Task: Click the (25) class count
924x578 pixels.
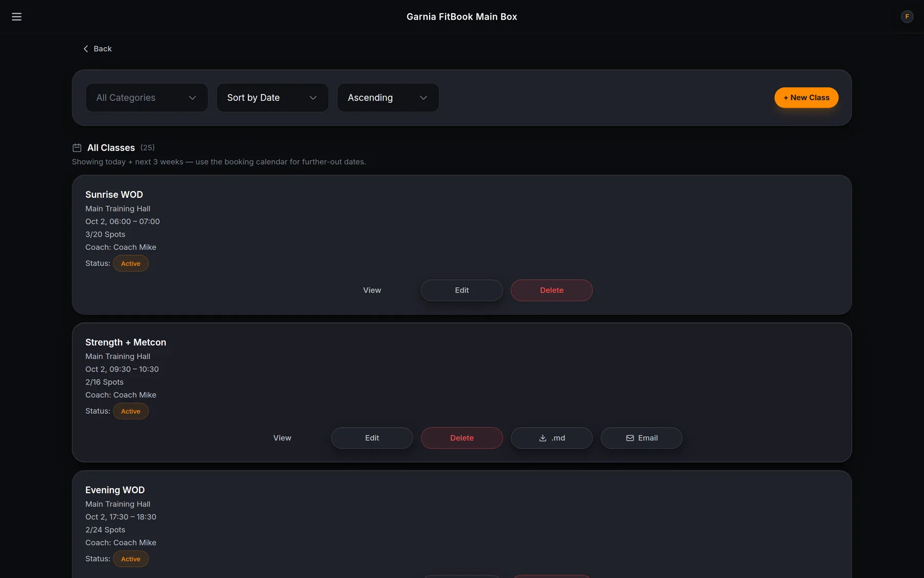Action: coord(147,147)
